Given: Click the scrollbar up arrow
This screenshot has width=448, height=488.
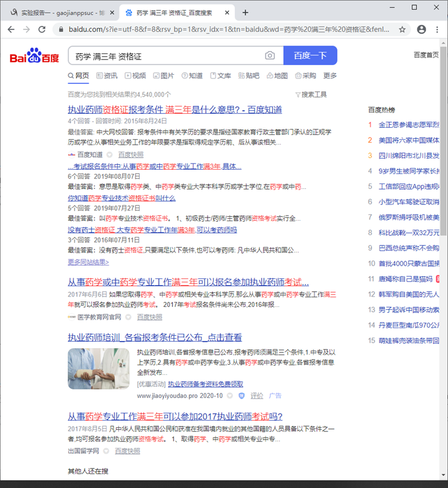Looking at the screenshot, I should 443,43.
